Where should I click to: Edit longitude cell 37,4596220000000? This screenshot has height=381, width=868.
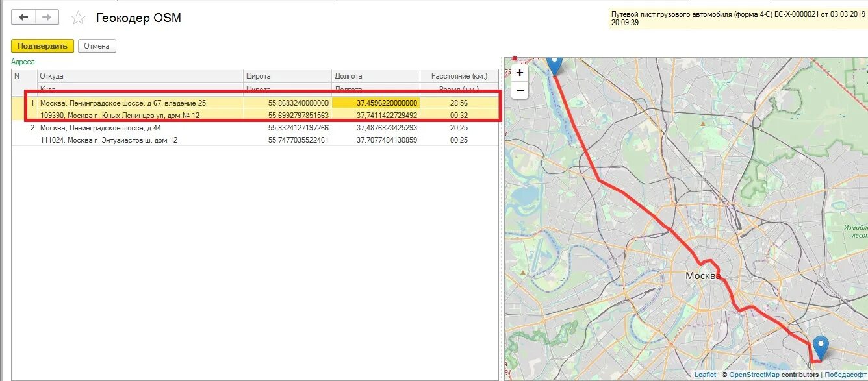pyautogui.click(x=376, y=103)
